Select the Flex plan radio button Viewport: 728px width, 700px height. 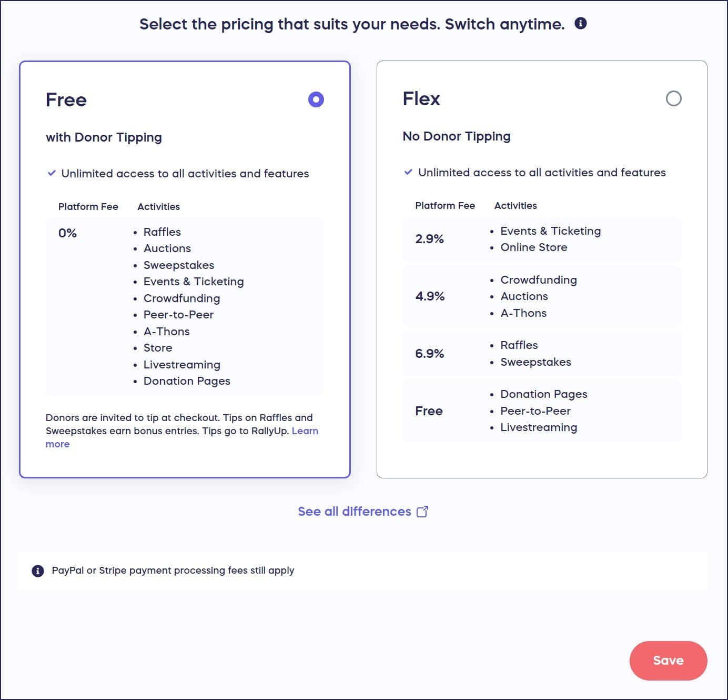[673, 98]
